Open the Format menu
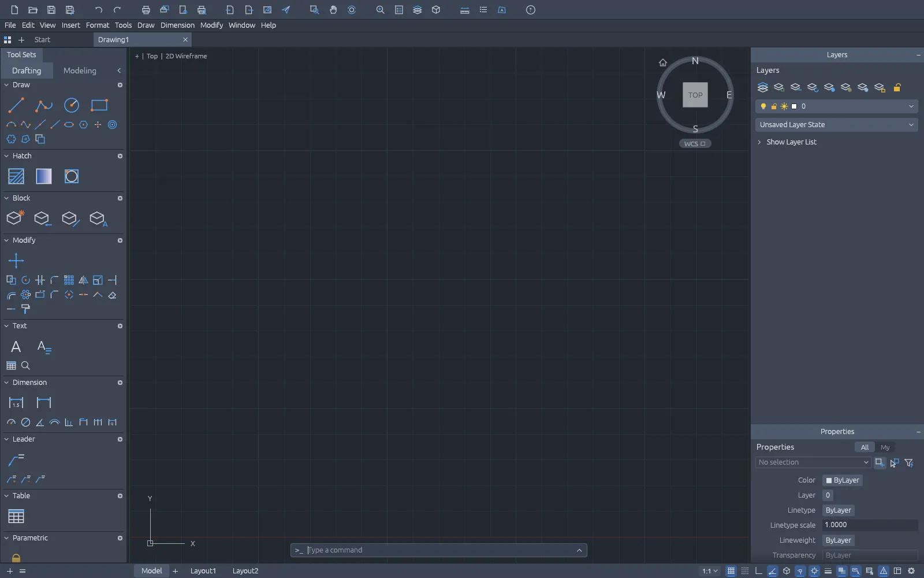Viewport: 924px width, 578px height. [97, 25]
